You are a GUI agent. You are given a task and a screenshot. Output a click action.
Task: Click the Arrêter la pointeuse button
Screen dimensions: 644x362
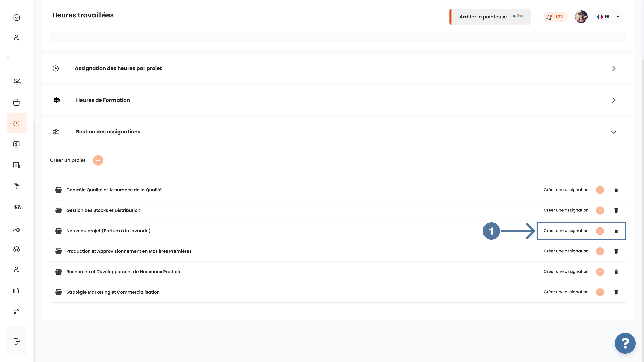click(x=490, y=17)
